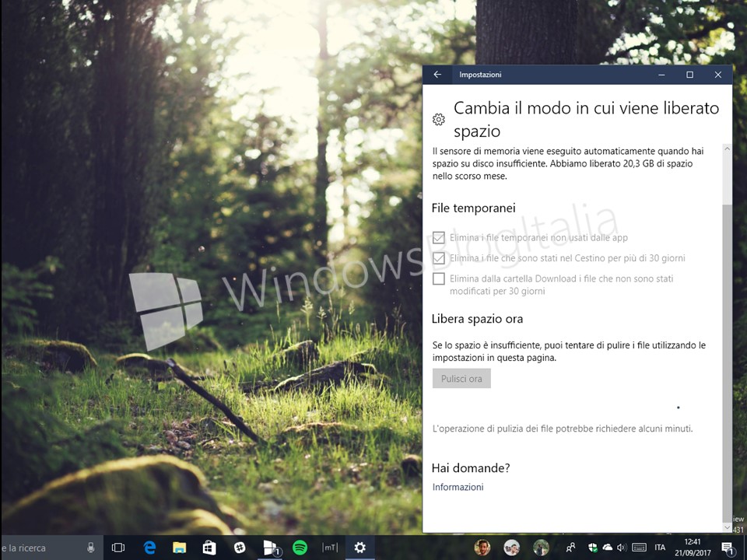Click the Cortana microphone icon
The image size is (747, 560).
click(91, 548)
